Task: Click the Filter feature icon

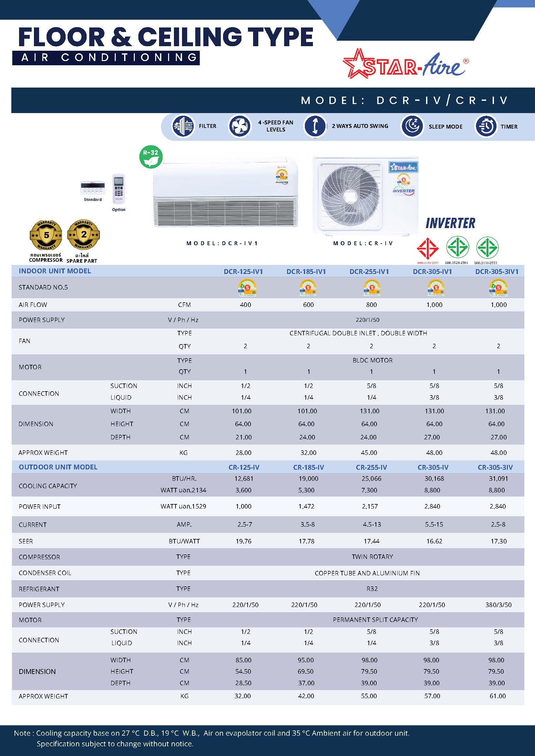Action: pos(183,126)
